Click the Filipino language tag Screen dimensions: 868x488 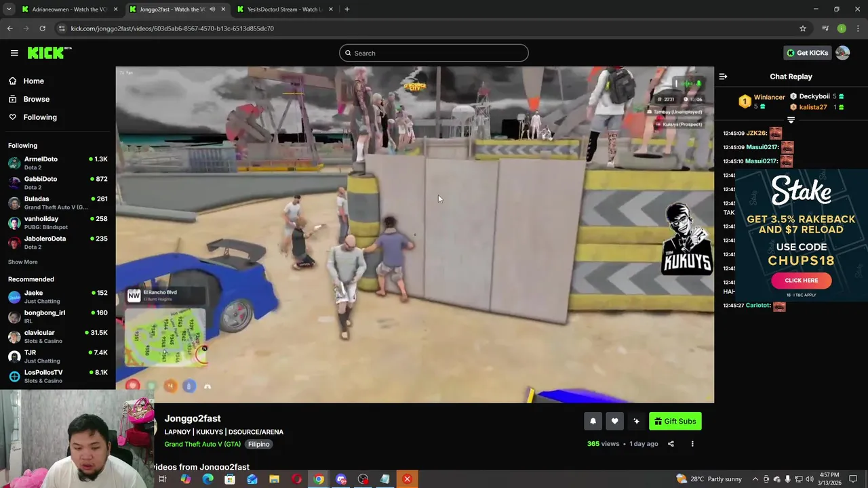258,444
